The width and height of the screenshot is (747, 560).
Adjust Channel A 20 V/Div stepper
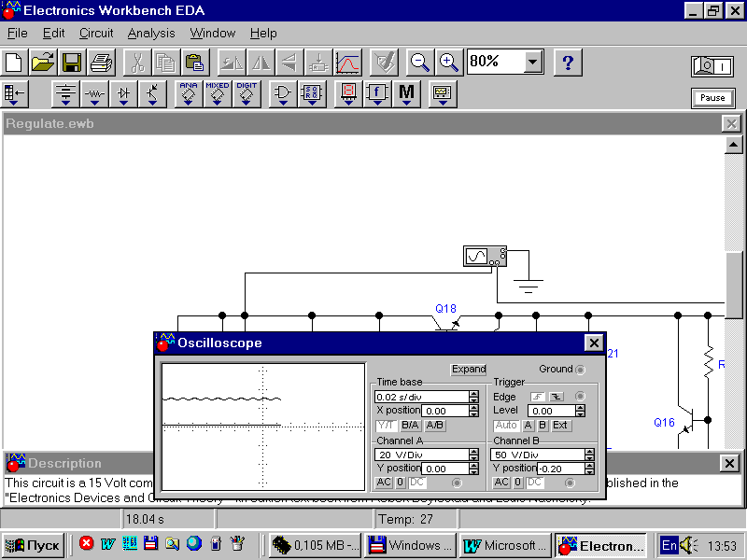coord(473,455)
